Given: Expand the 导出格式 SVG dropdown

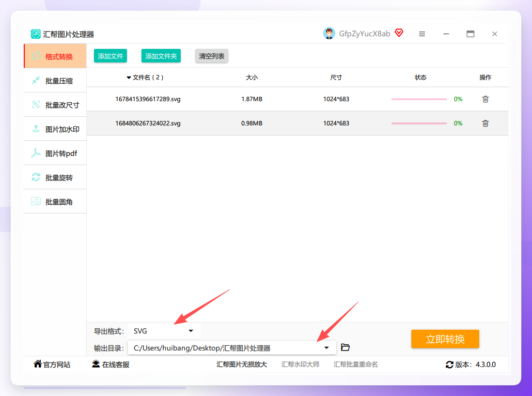Looking at the screenshot, I should pyautogui.click(x=191, y=331).
